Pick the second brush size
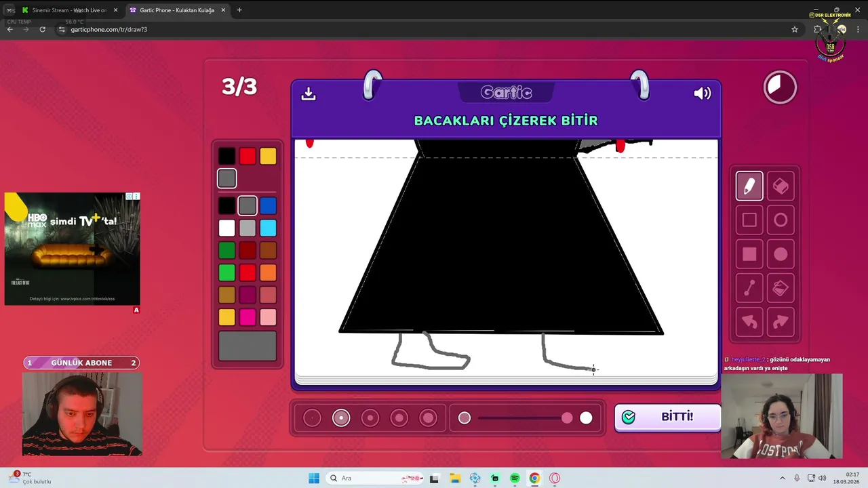The image size is (868, 488). (341, 418)
